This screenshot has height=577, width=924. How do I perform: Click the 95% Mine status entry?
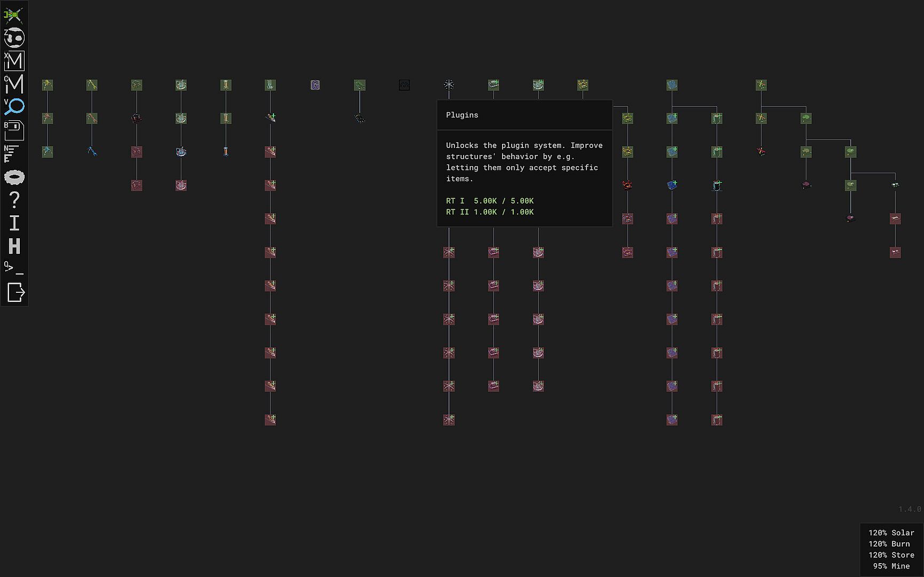click(x=891, y=566)
